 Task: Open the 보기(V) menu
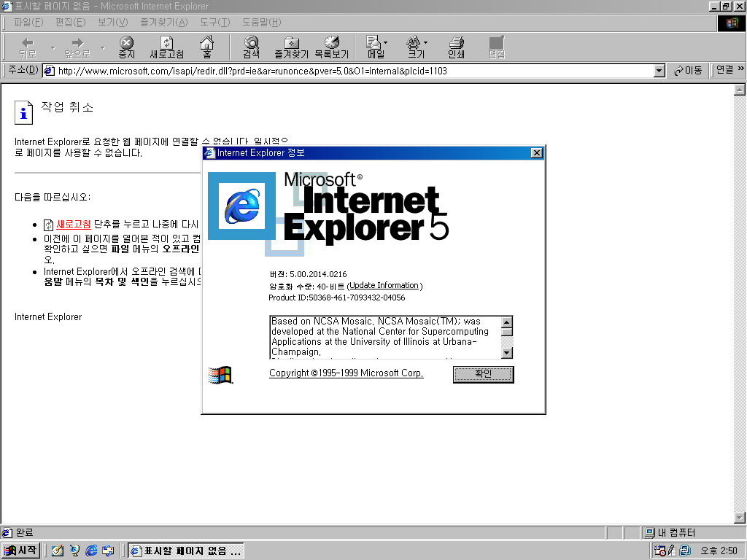click(112, 23)
